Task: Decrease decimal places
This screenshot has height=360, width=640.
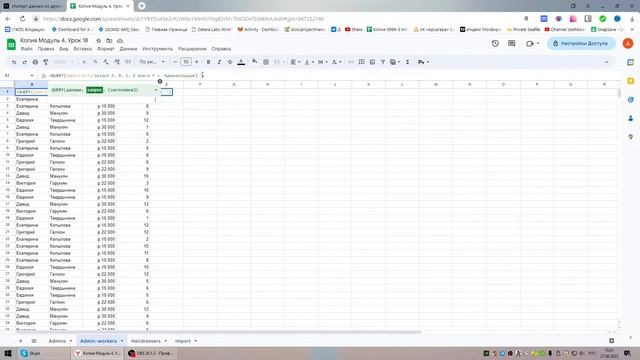Action: pos(106,62)
